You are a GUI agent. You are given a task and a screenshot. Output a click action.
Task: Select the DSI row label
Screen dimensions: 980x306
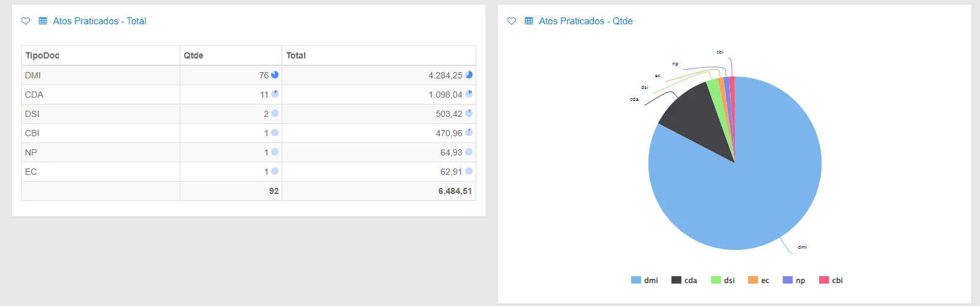[x=32, y=114]
